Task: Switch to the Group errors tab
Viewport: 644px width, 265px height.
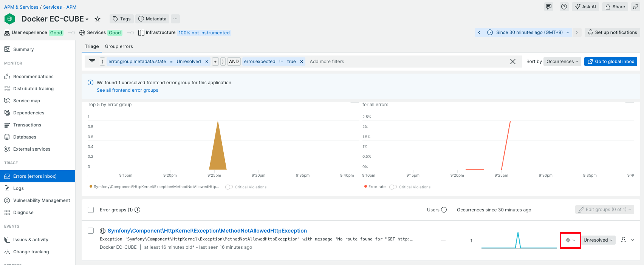Action: click(119, 46)
